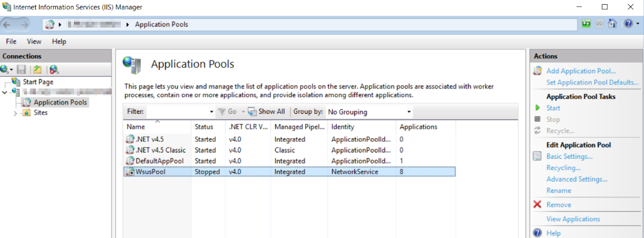Open the View menu
644x238 pixels.
pyautogui.click(x=34, y=42)
